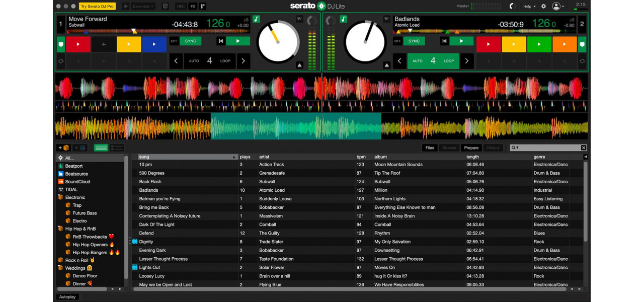Viewport: 644px width, 302px height.
Task: Click the REC recording panel button
Action: 181,6
